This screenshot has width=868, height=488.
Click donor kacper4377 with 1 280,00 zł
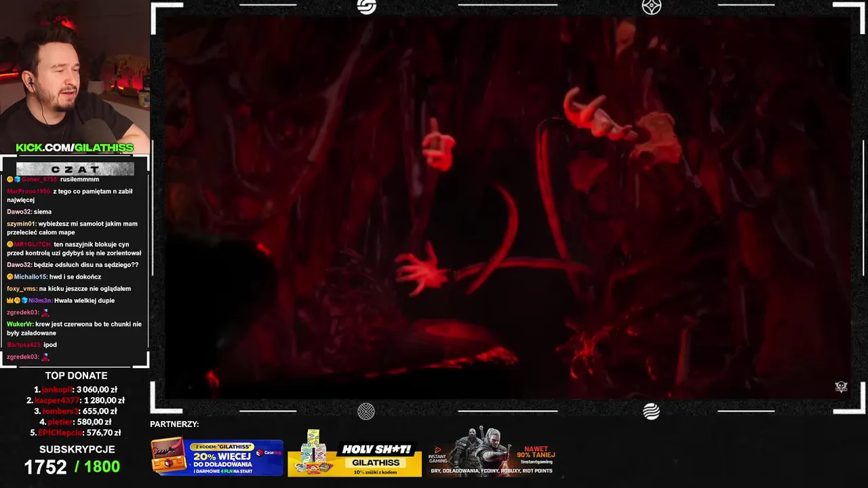[x=75, y=401]
